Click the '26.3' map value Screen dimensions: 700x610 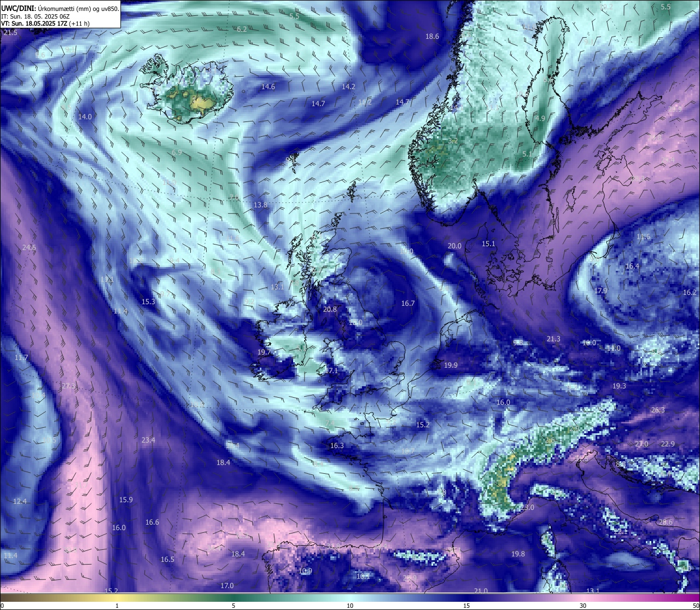[658, 410]
